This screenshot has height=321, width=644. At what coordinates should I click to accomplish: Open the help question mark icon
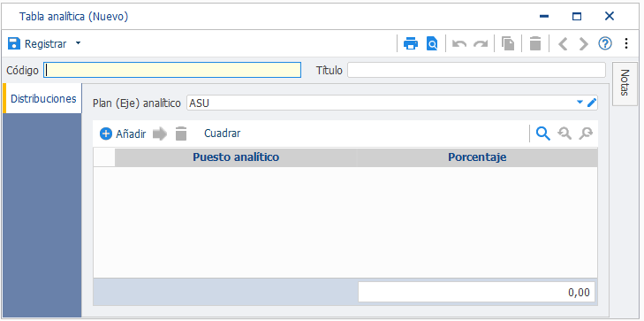point(605,43)
